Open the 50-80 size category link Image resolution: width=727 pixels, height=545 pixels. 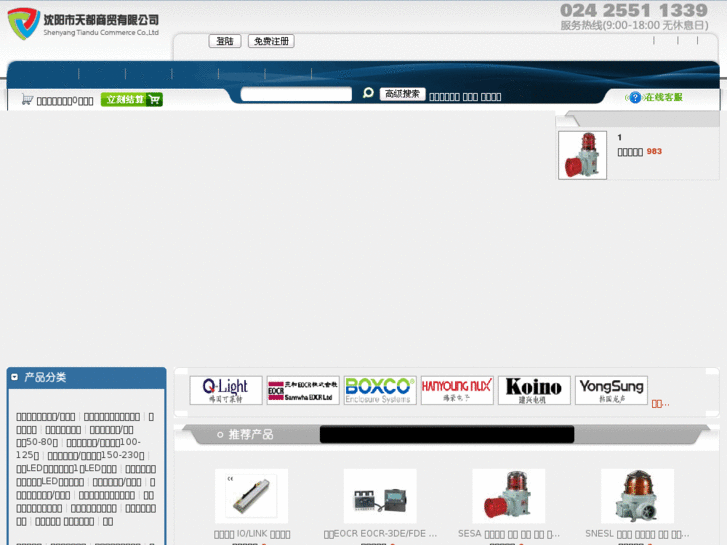[x=37, y=442]
